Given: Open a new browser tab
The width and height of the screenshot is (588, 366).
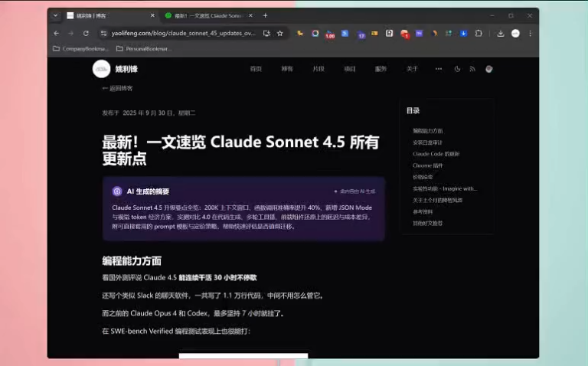Looking at the screenshot, I should point(265,15).
